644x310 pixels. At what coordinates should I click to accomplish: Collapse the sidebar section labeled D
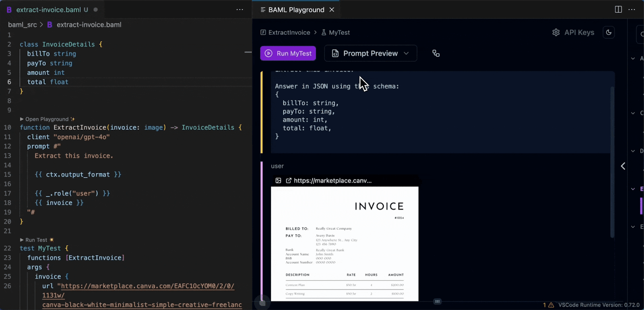633,151
